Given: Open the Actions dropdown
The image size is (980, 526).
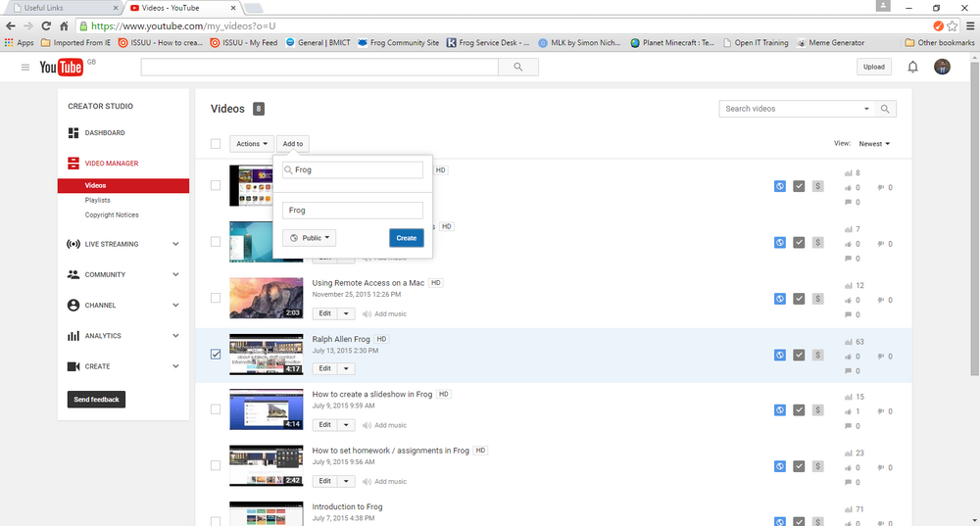Looking at the screenshot, I should point(251,144).
